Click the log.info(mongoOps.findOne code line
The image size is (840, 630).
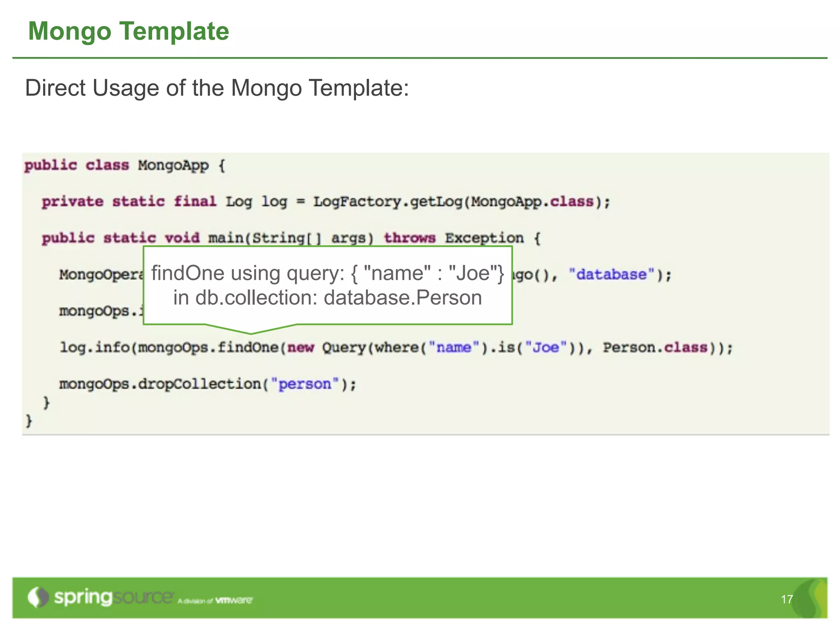coord(396,348)
